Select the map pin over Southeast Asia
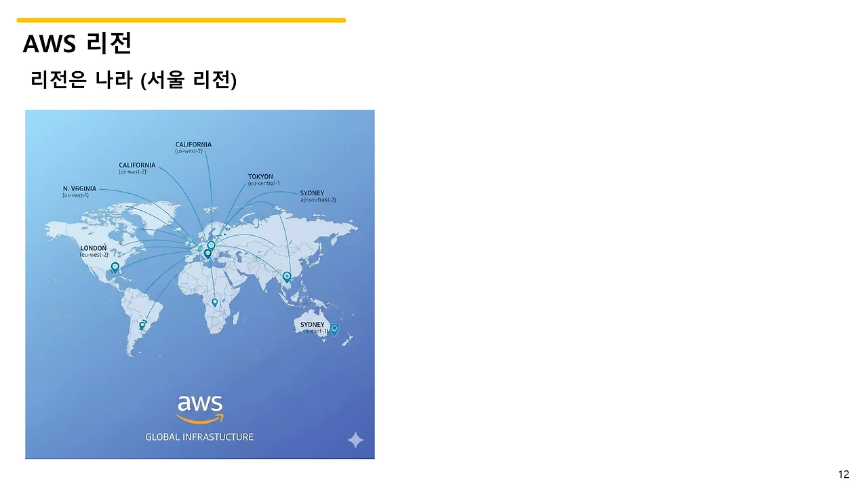Image resolution: width=868 pixels, height=488 pixels. tap(287, 277)
